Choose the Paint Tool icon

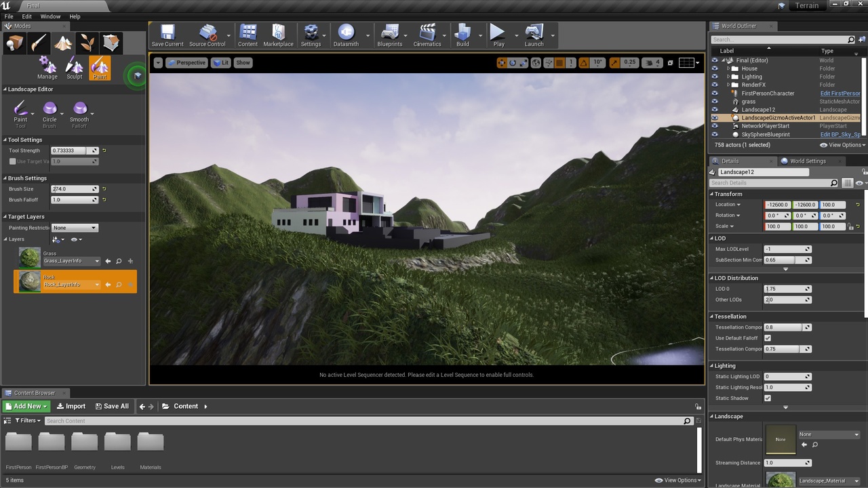pyautogui.click(x=20, y=108)
